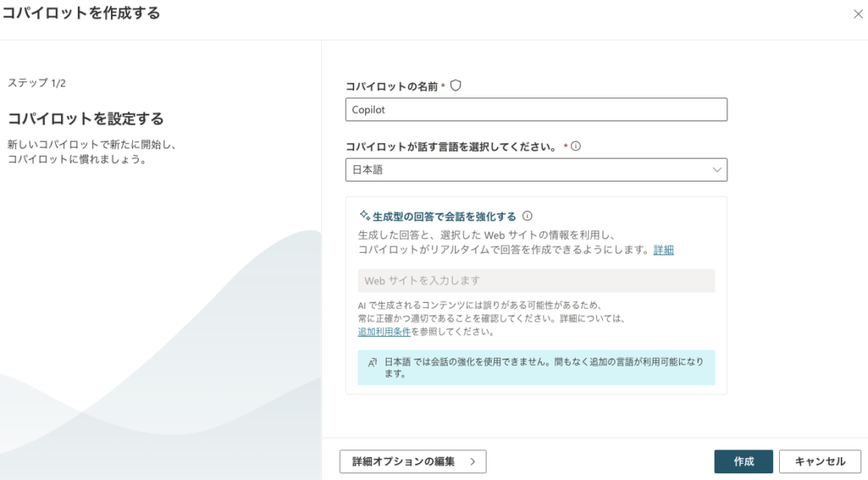868x480 pixels.
Task: Focus the Copilot name text field
Action: point(536,109)
